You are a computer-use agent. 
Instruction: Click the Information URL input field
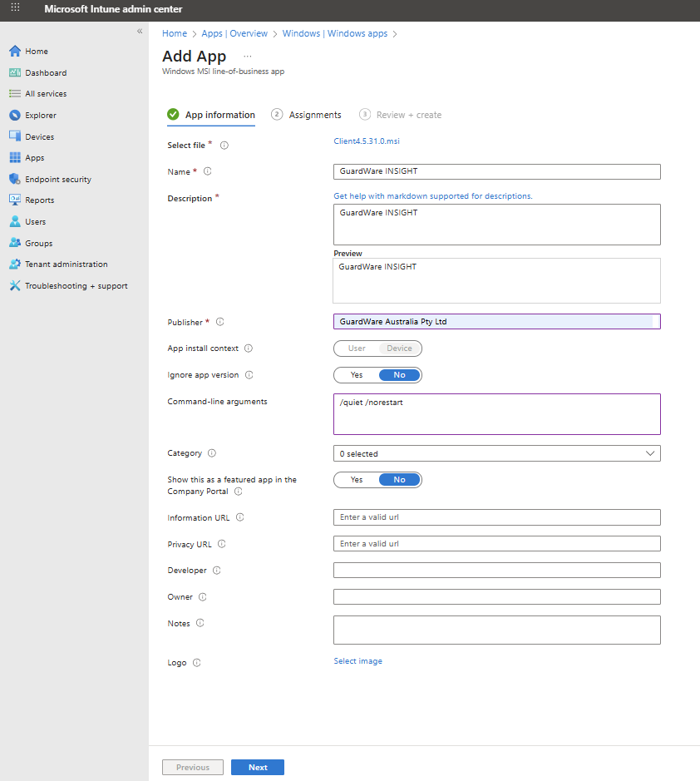(x=496, y=517)
